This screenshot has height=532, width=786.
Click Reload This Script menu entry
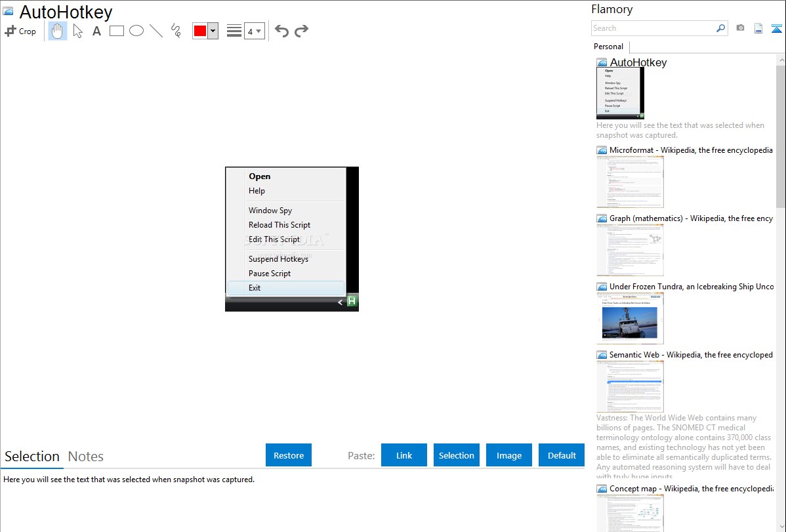point(279,225)
